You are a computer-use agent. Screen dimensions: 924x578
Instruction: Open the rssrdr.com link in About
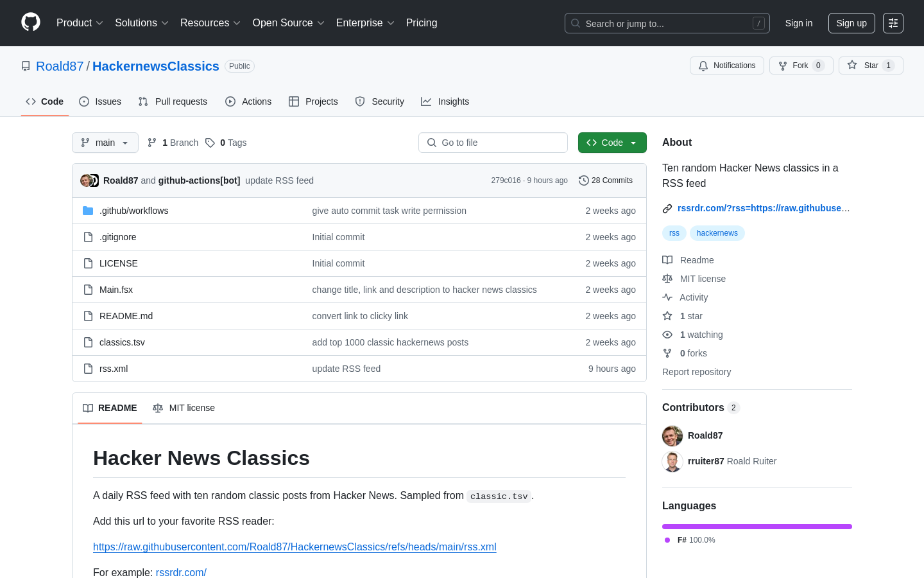point(764,208)
